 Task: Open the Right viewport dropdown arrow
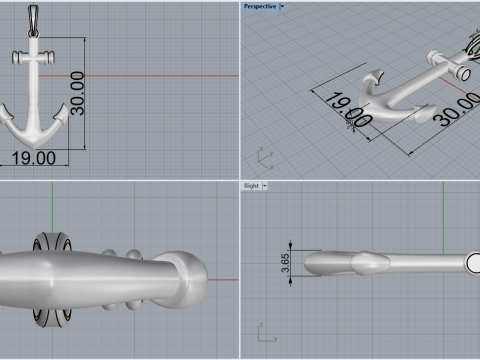tap(265, 186)
